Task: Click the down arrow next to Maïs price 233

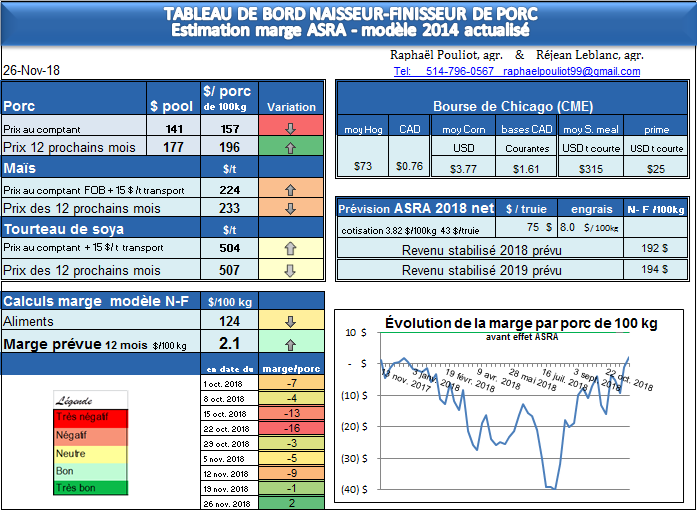Action: tap(291, 209)
